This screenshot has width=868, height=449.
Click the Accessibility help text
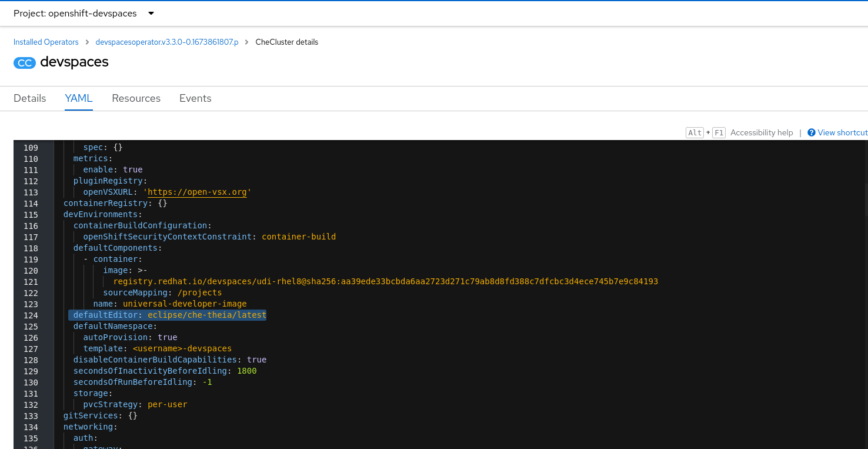click(762, 132)
